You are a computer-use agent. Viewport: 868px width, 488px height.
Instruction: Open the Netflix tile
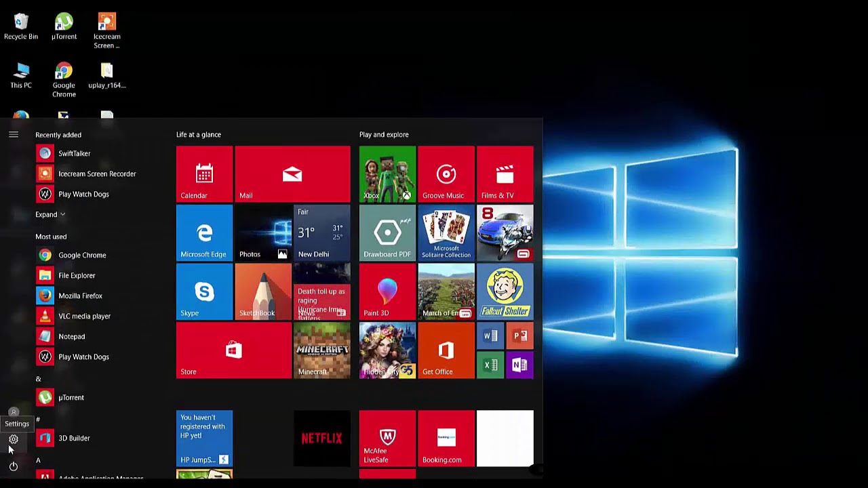[x=321, y=439]
